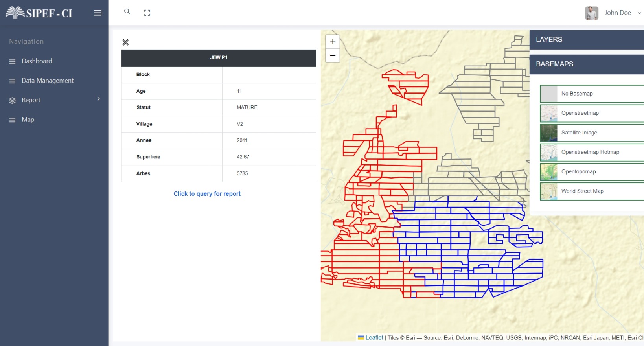This screenshot has width=644, height=346.
Task: Open the search magnifier icon
Action: click(127, 11)
